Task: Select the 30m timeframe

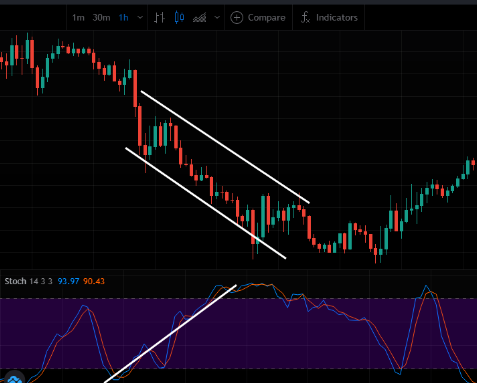Action: (x=101, y=18)
